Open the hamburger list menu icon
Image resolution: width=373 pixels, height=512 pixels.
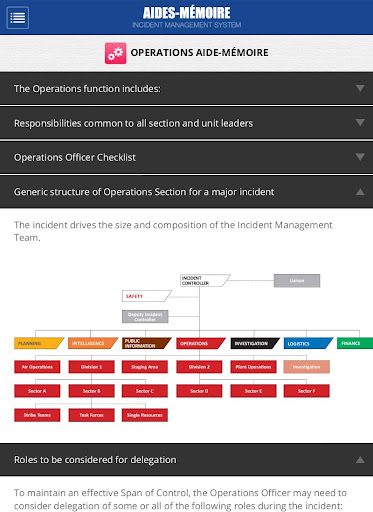coord(18,18)
